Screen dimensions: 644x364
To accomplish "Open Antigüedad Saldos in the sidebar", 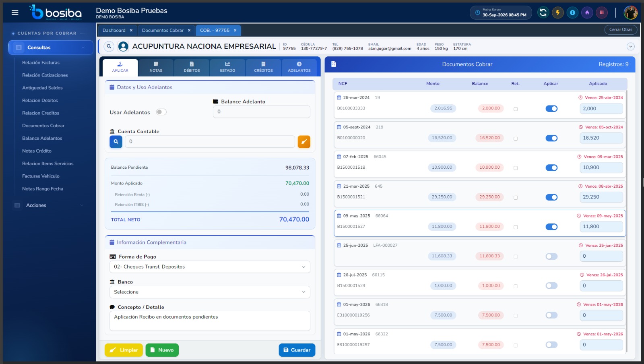I will (x=42, y=88).
